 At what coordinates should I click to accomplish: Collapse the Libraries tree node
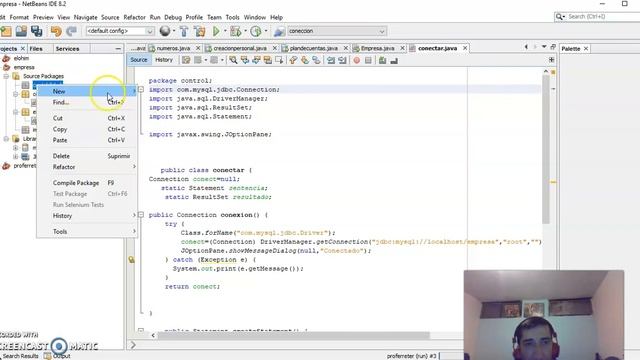coord(6,139)
